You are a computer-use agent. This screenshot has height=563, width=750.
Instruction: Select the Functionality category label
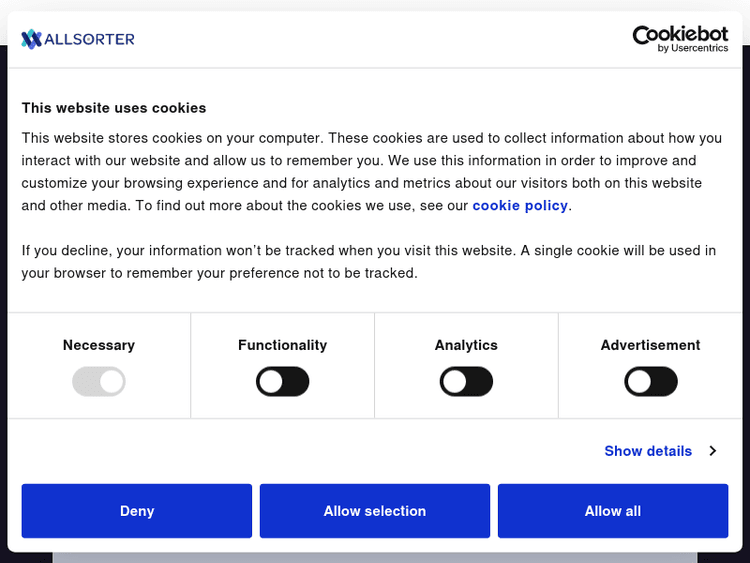click(282, 345)
